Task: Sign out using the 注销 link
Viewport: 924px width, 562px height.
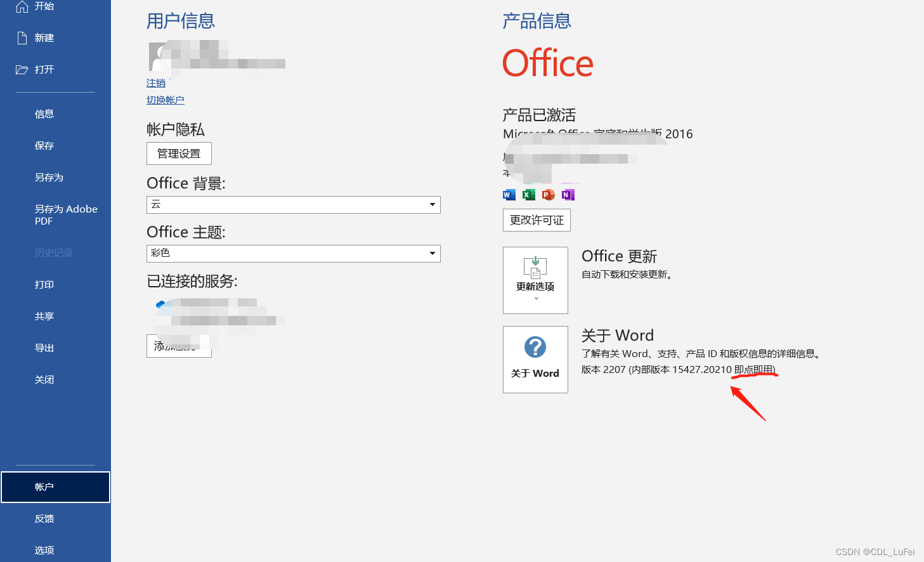Action: 156,83
